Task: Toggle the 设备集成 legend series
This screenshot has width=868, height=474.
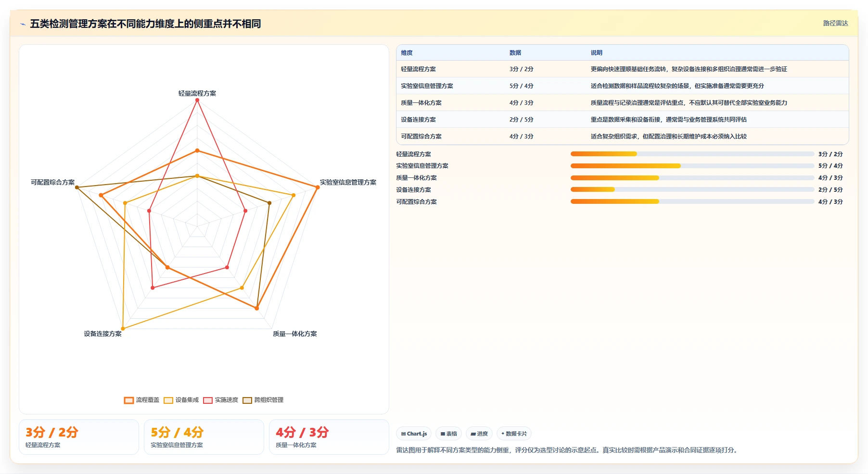Action: tap(181, 400)
